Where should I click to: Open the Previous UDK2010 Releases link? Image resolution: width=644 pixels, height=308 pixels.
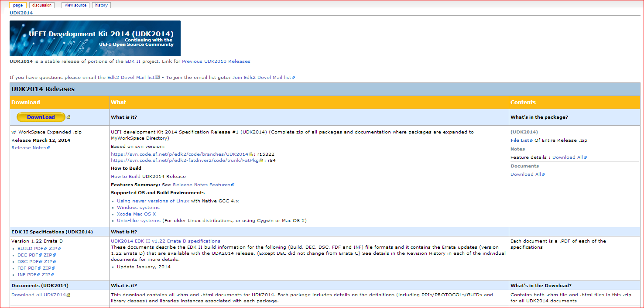pos(216,62)
